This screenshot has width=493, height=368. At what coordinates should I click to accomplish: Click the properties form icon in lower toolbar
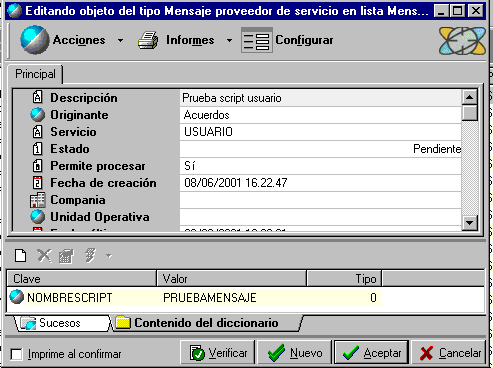coord(66,256)
